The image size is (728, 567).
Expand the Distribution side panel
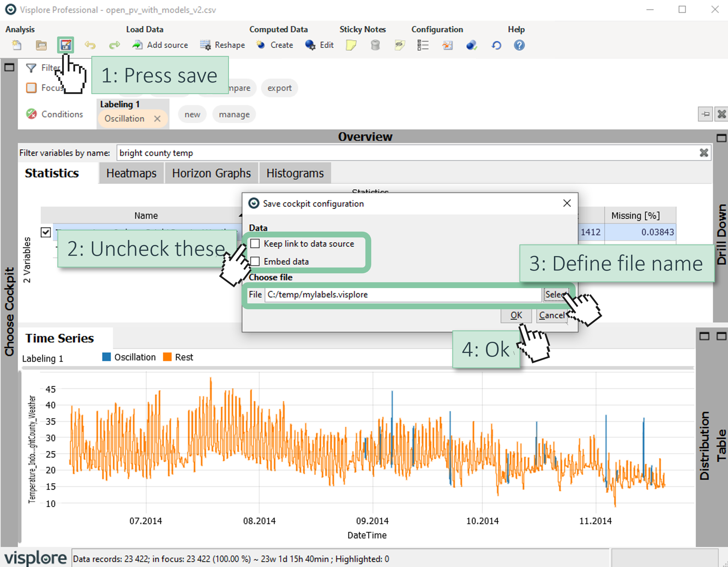point(704,445)
